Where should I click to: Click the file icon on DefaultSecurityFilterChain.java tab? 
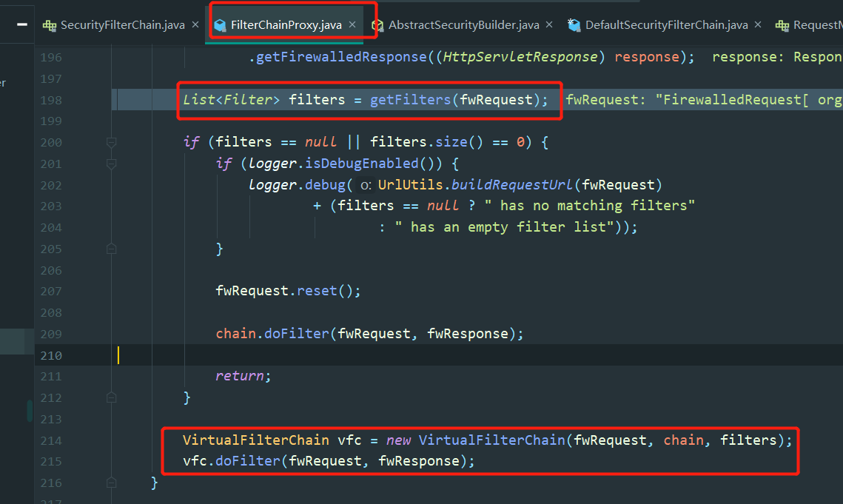pyautogui.click(x=574, y=24)
